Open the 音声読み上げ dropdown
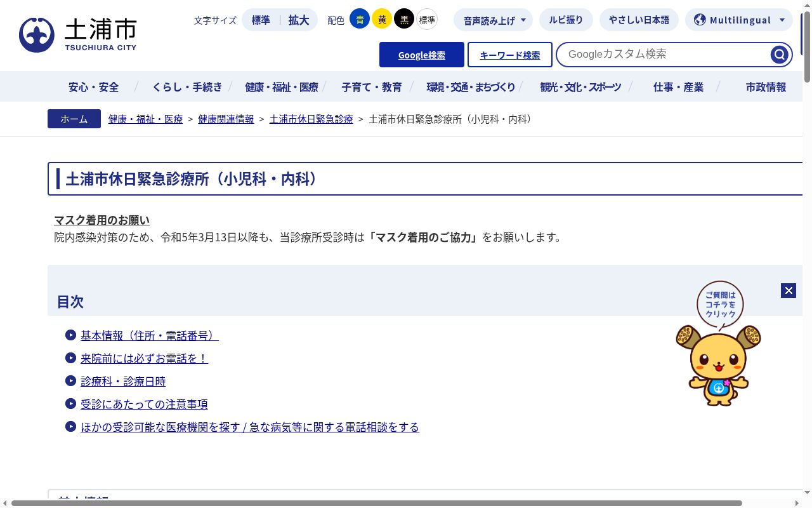 click(493, 20)
